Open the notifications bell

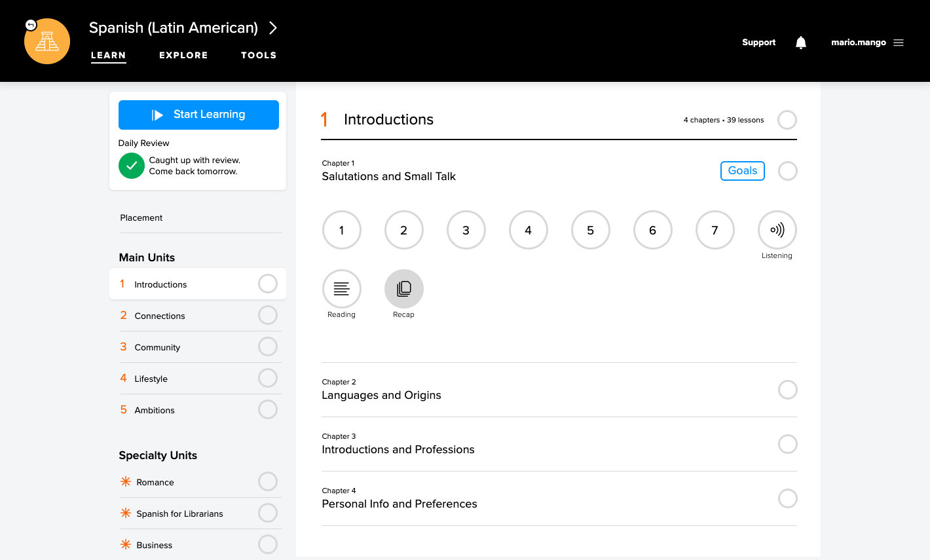click(x=800, y=43)
